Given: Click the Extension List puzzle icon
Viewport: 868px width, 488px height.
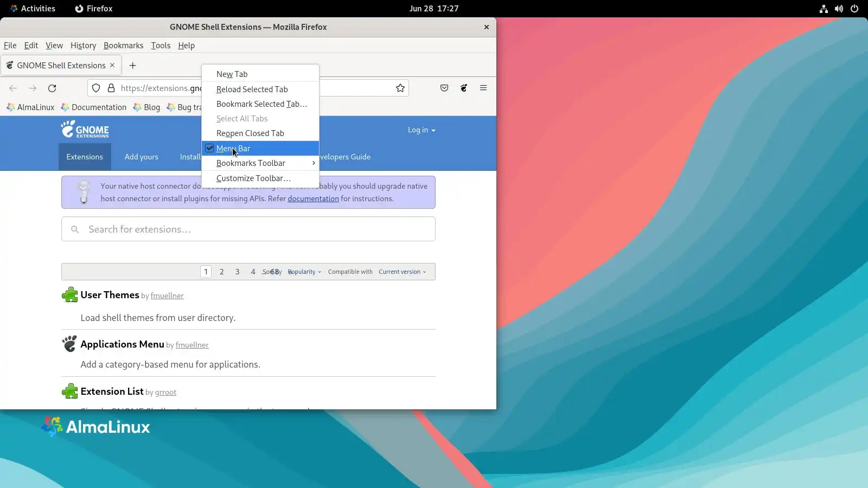Looking at the screenshot, I should 70,391.
